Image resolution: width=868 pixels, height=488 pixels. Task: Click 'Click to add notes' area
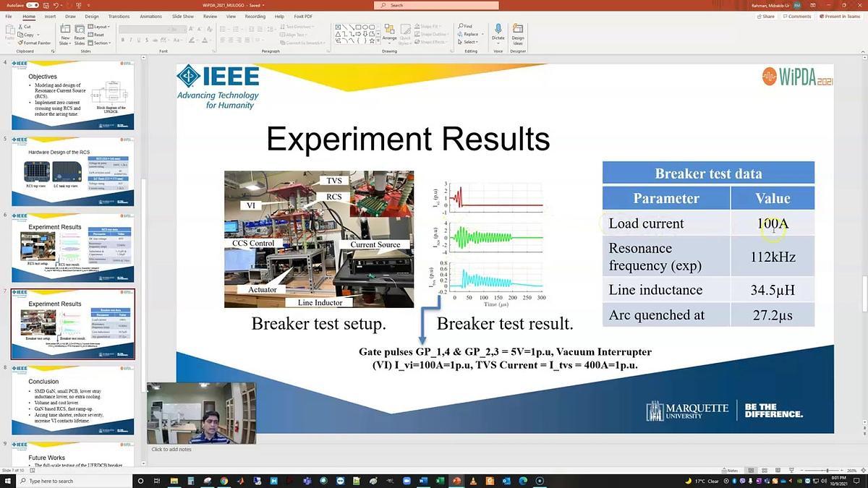(x=171, y=449)
